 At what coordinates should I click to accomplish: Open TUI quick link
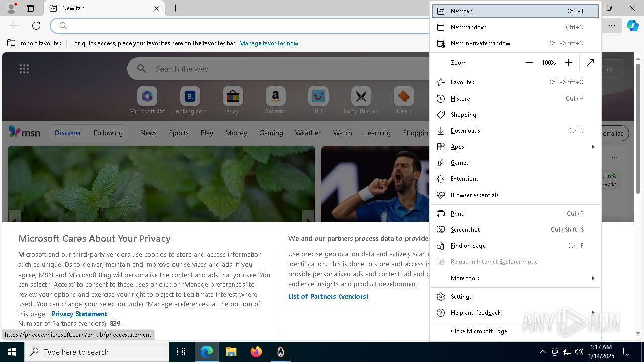[318, 101]
